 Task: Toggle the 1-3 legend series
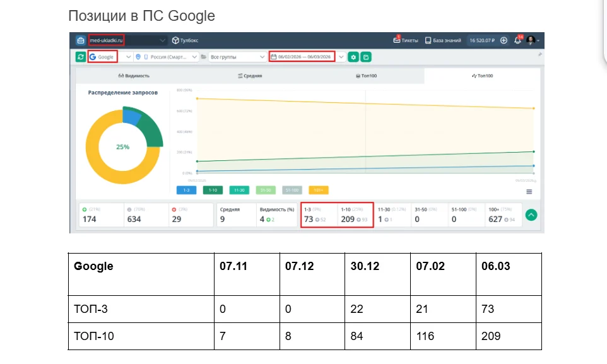coord(186,190)
